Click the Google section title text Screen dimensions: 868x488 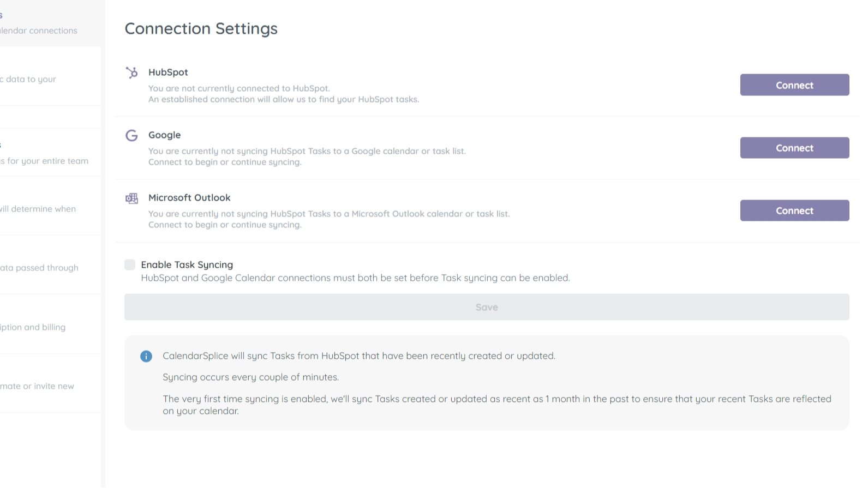(164, 135)
